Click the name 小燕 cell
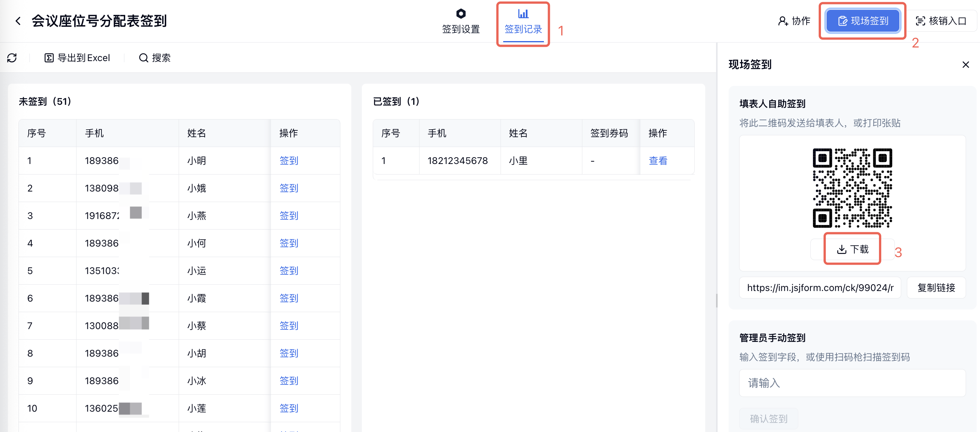 click(196, 215)
